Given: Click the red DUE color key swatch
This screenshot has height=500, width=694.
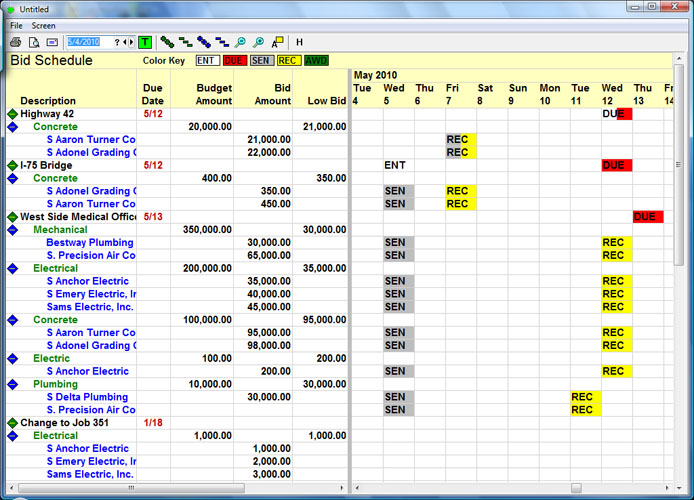Looking at the screenshot, I should pos(234,61).
